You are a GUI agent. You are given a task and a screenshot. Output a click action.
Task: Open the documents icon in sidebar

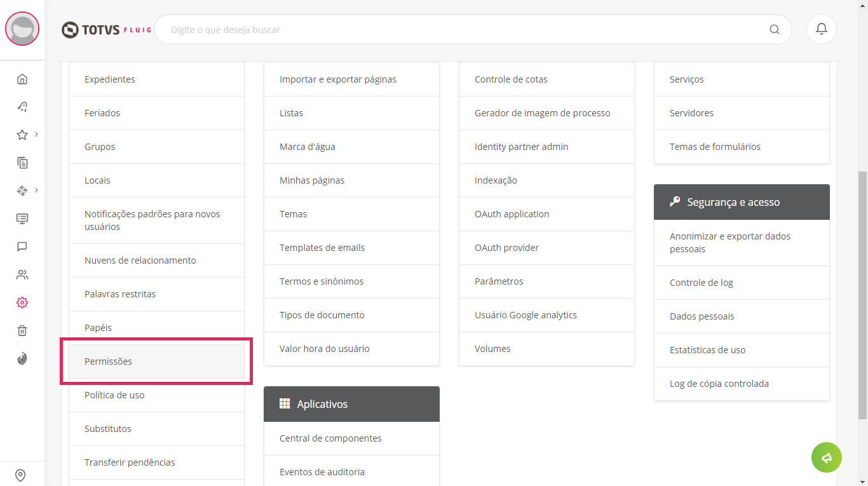click(22, 163)
